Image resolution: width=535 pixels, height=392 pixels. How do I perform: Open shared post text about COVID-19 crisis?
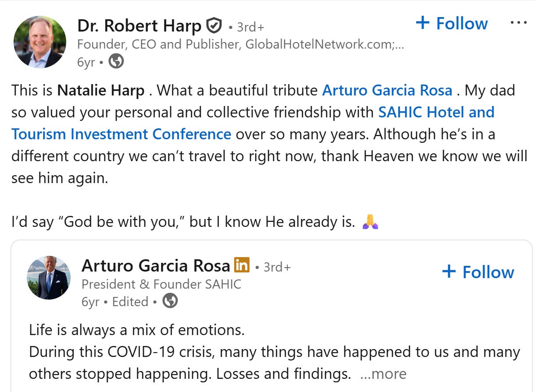tap(275, 352)
